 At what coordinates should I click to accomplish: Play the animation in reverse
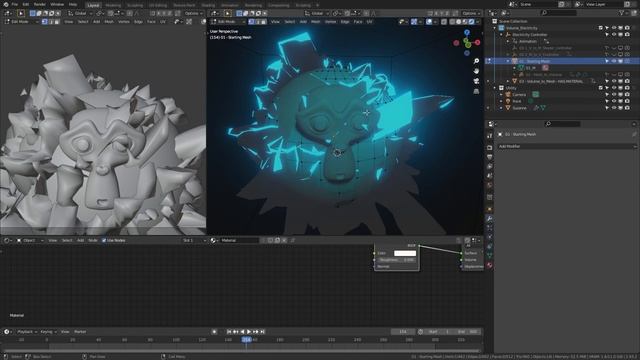point(242,332)
